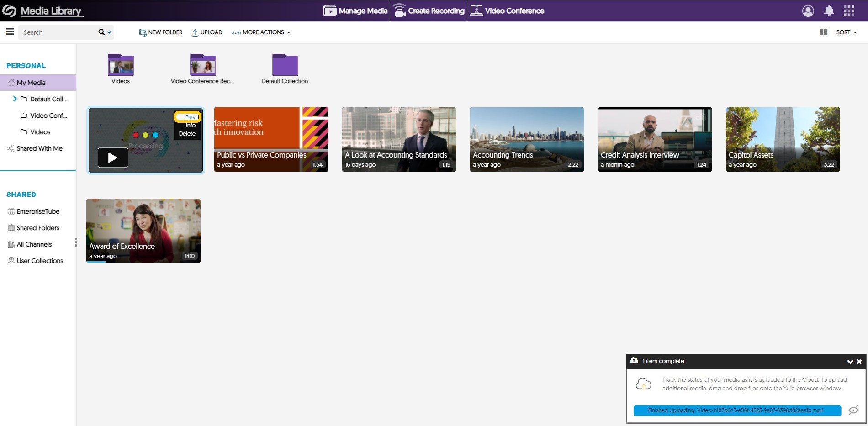The width and height of the screenshot is (868, 426).
Task: Toggle visibility eye on finished upload
Action: [x=853, y=410]
